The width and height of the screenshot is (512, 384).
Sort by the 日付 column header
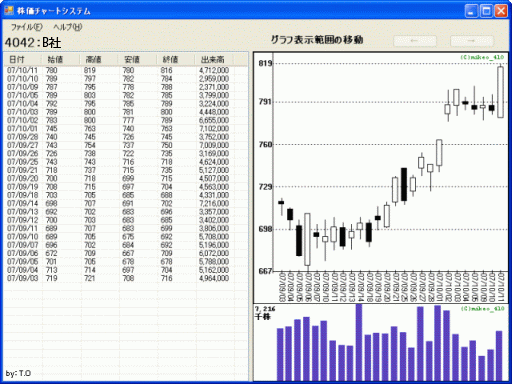[x=23, y=60]
